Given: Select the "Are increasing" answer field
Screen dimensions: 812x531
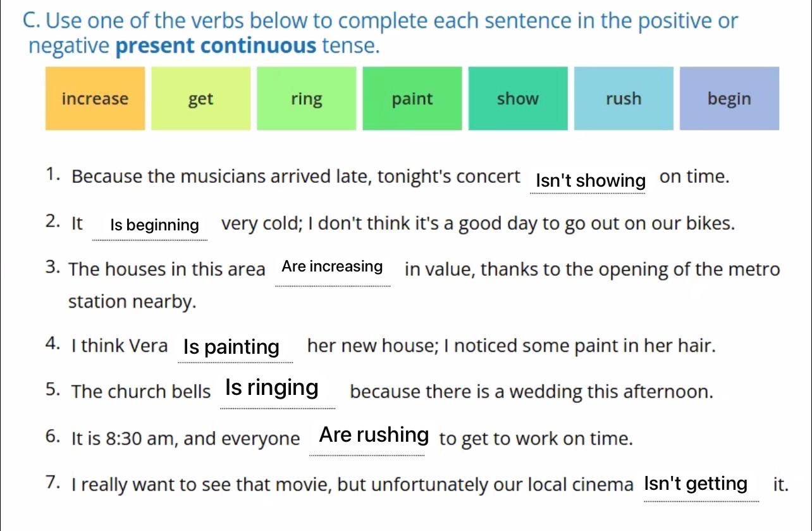Looking at the screenshot, I should click(332, 266).
